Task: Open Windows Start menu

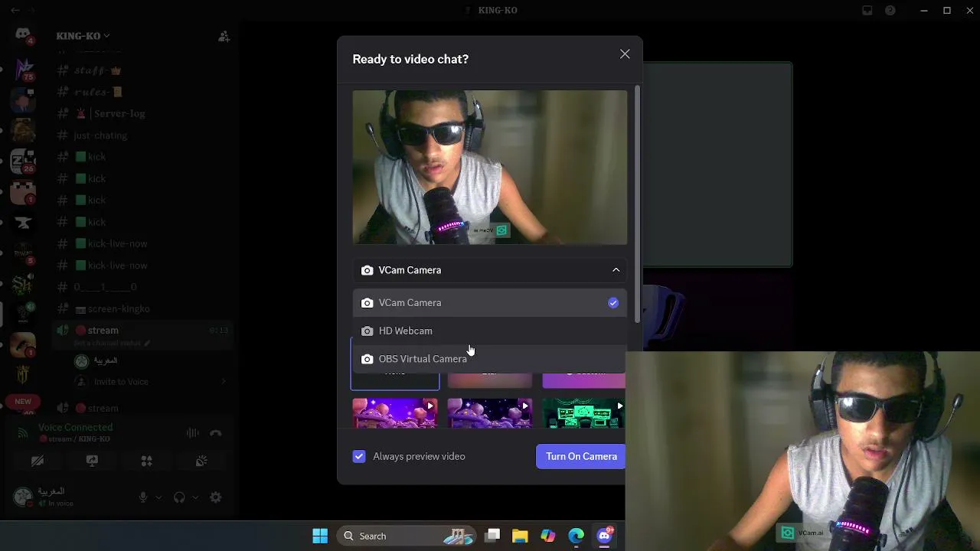Action: point(320,536)
